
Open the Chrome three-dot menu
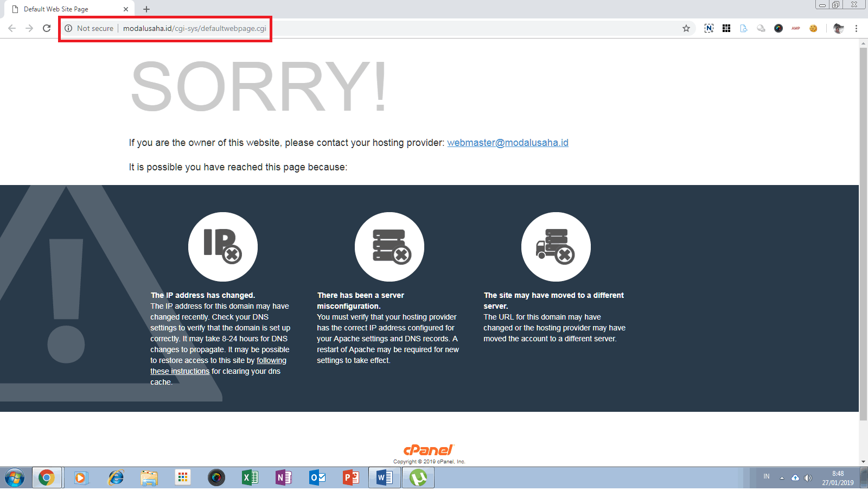tap(856, 28)
